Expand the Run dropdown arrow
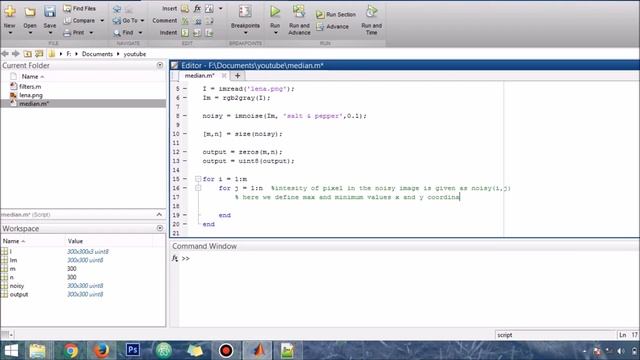 tap(276, 33)
